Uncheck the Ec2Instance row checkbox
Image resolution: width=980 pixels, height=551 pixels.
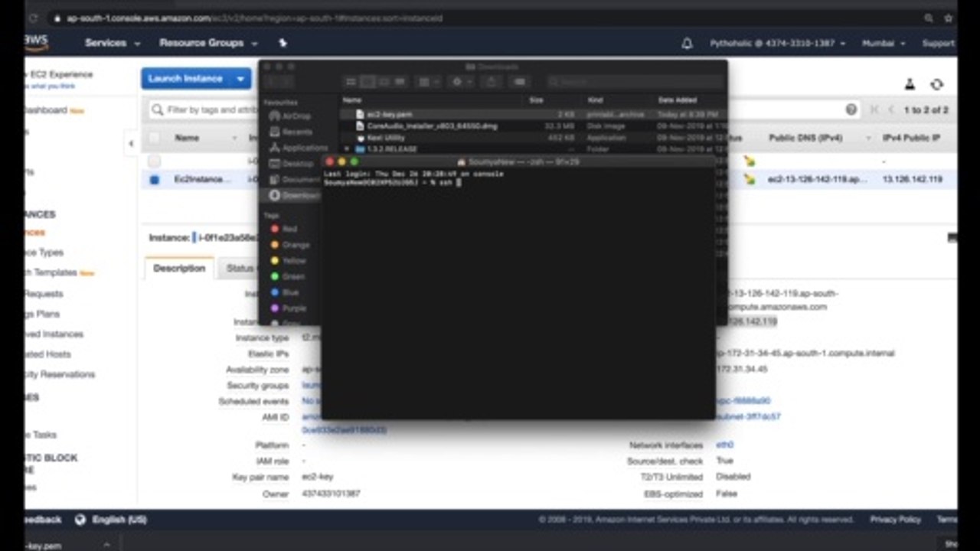[155, 180]
